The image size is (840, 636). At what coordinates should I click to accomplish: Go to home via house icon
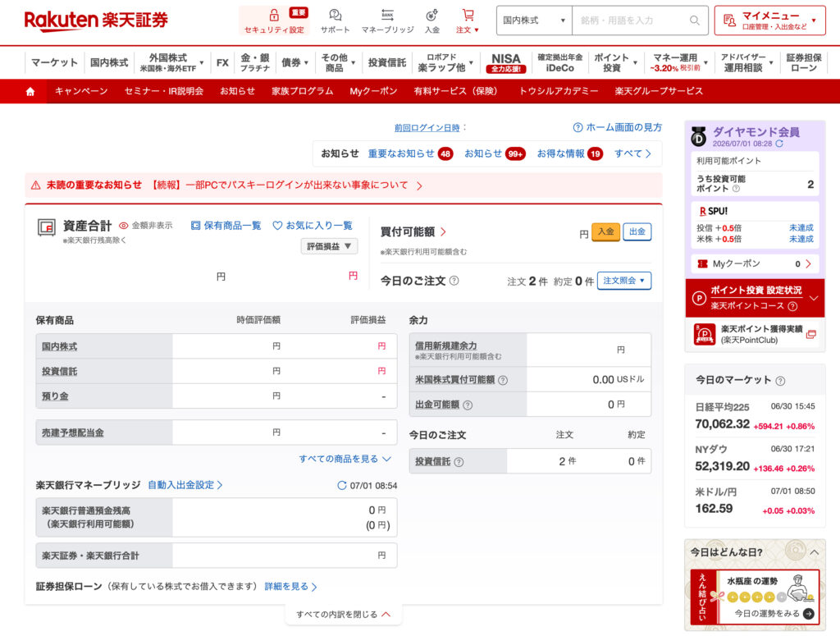tap(30, 92)
